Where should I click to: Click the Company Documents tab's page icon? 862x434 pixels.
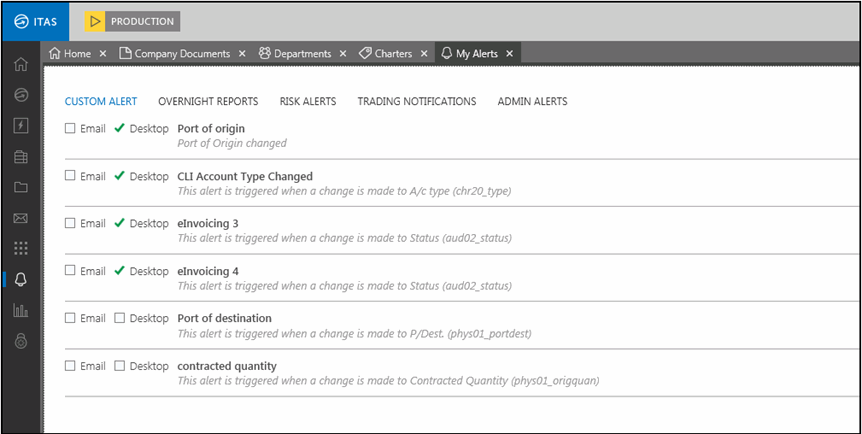[125, 53]
